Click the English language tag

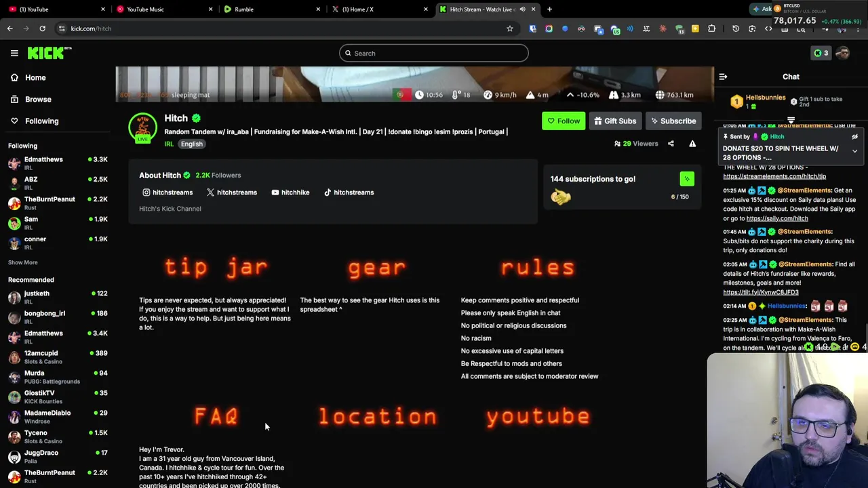191,144
